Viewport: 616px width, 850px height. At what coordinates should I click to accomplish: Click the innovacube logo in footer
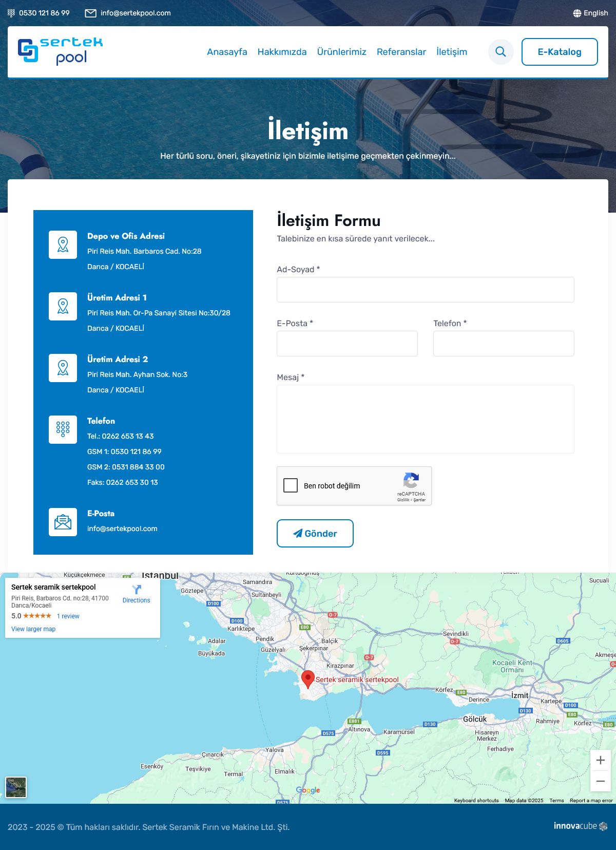[x=581, y=826]
